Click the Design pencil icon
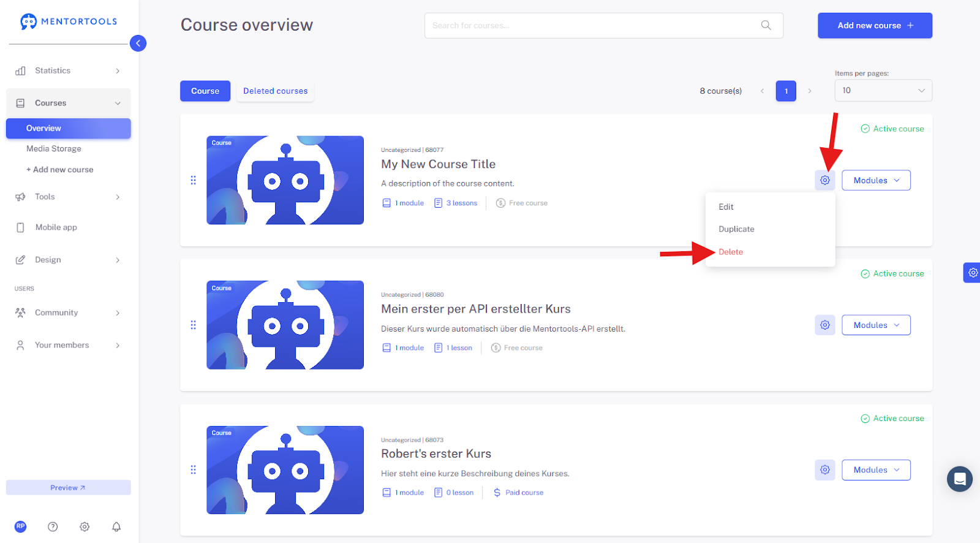Viewport: 980px width, 543px height. [x=20, y=260]
